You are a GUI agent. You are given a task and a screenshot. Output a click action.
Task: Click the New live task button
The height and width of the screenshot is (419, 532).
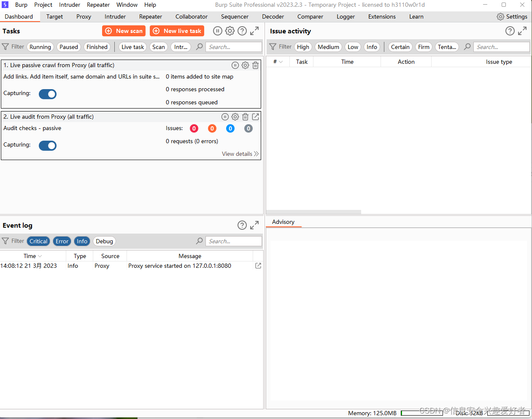tap(177, 31)
